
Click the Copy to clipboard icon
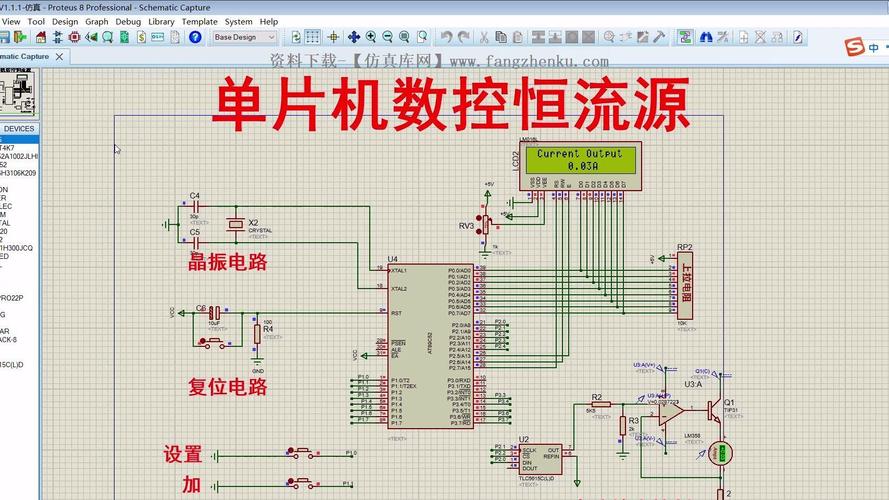click(501, 37)
